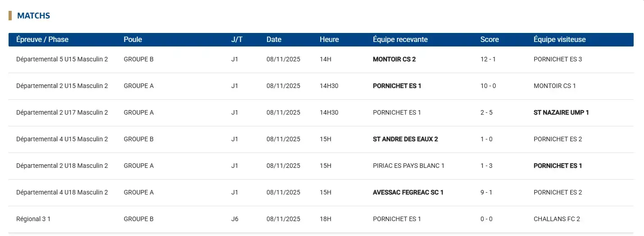Viewport: 644px width, 236px height.
Task: Click the Date column header
Action: [274, 39]
